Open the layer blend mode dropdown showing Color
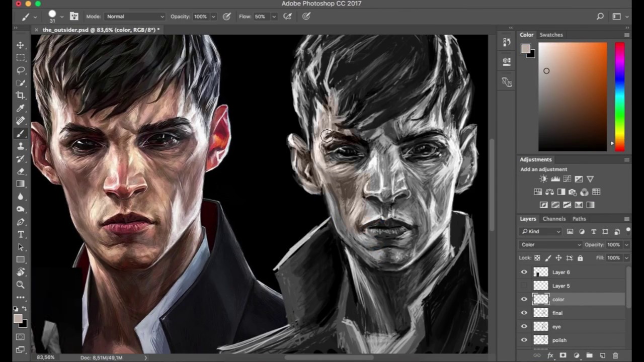Image resolution: width=644 pixels, height=362 pixels. click(x=551, y=244)
